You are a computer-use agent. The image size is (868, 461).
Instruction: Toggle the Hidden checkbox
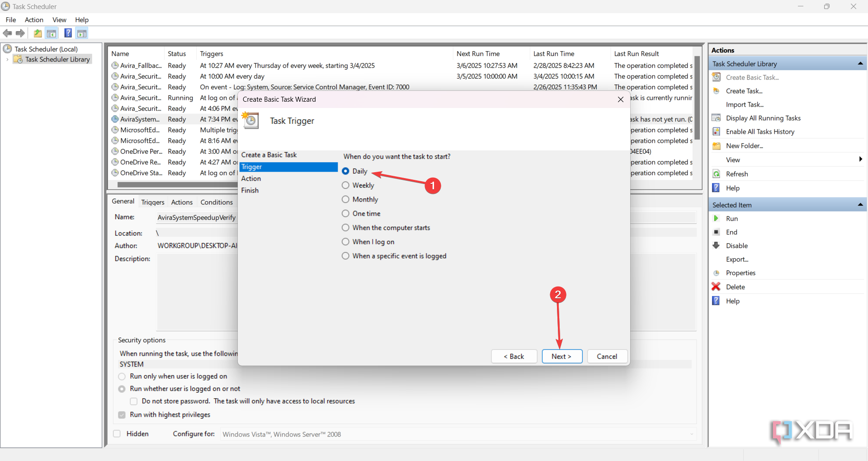pos(117,434)
